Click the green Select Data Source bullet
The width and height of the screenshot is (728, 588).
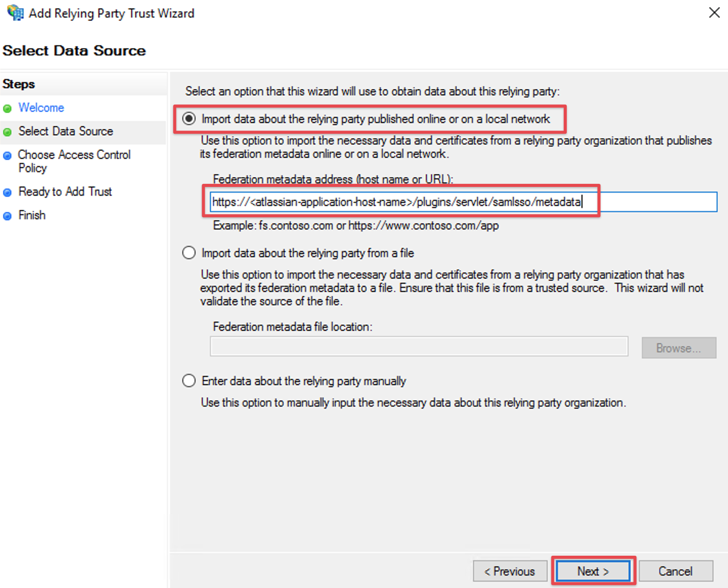(7, 132)
